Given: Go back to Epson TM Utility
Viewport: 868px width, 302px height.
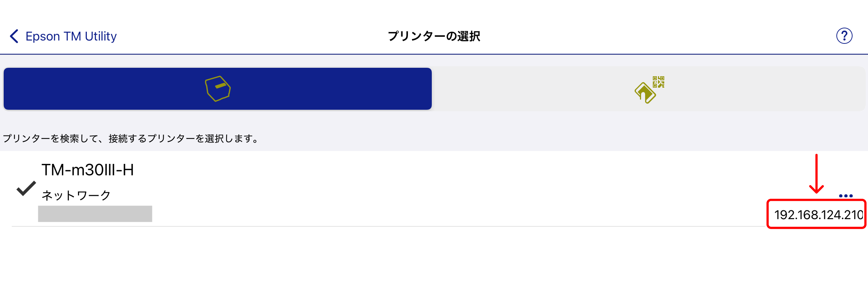Looking at the screenshot, I should 71,36.
